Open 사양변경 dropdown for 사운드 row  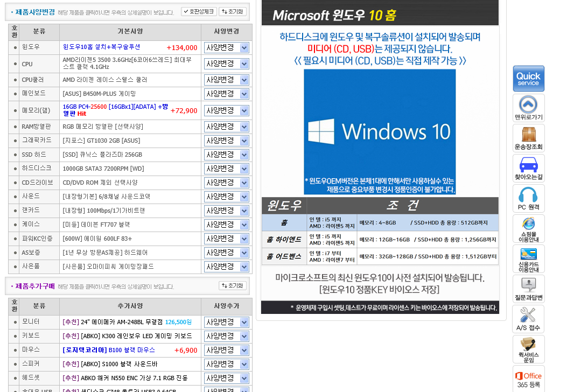(x=227, y=197)
